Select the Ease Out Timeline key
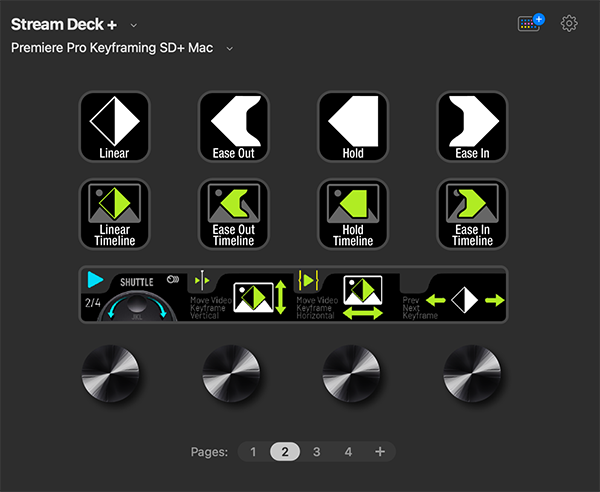 [x=234, y=214]
